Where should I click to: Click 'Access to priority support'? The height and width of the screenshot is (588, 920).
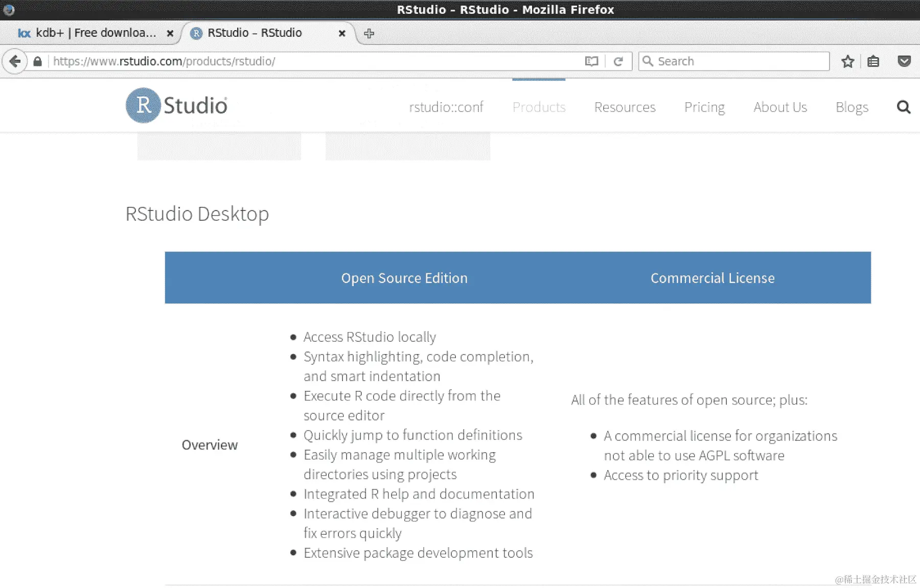(x=681, y=475)
